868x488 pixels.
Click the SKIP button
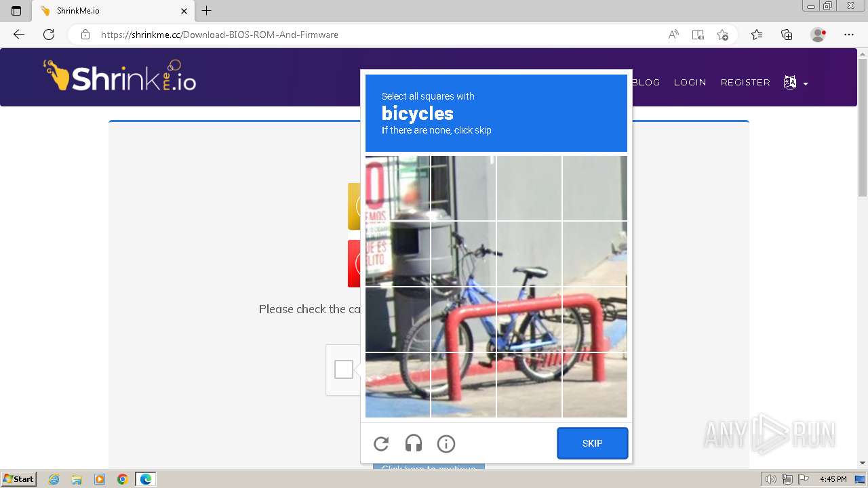tap(593, 443)
